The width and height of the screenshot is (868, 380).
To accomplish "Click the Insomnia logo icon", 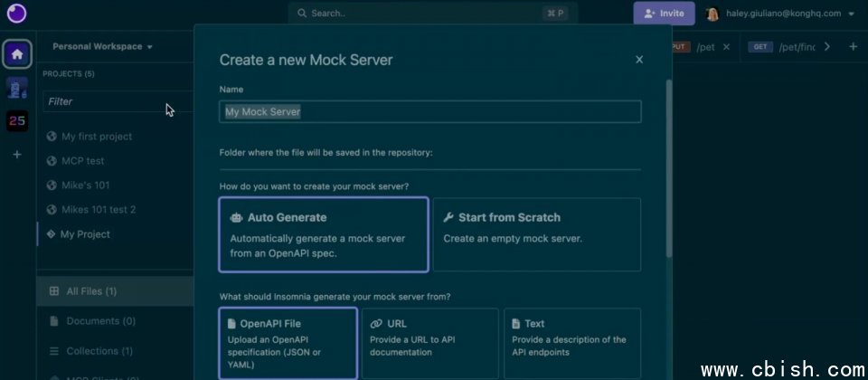I will pyautogui.click(x=15, y=14).
